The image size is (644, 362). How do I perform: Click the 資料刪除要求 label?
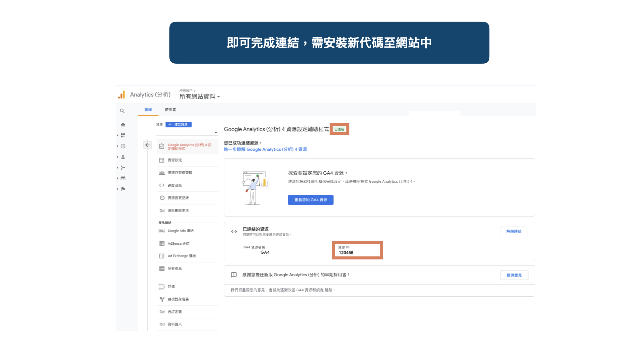coord(178,211)
